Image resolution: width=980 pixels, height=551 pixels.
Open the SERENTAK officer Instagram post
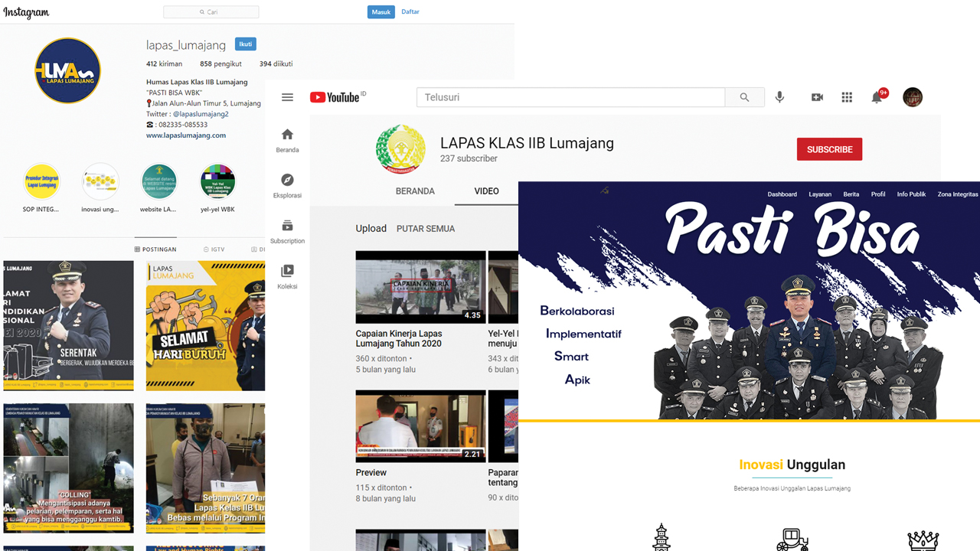(x=68, y=325)
